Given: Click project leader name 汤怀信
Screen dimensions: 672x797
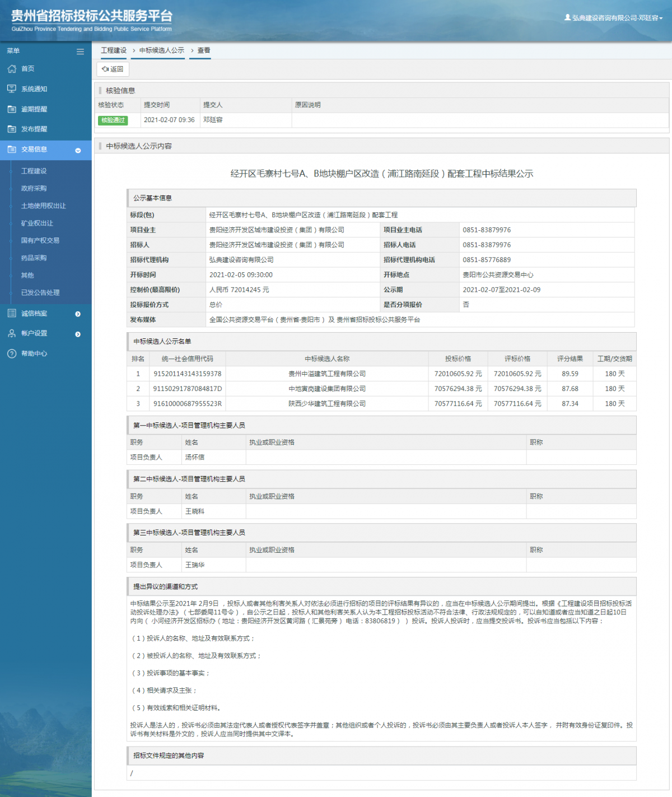Looking at the screenshot, I should click(195, 457).
